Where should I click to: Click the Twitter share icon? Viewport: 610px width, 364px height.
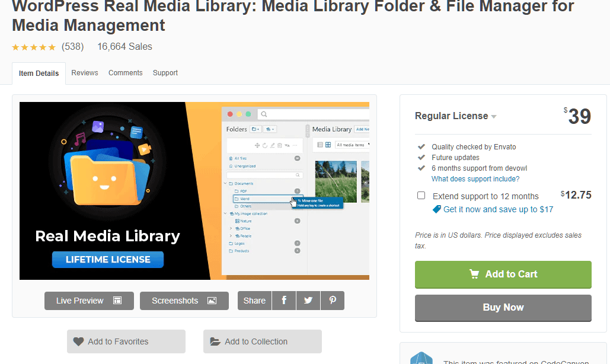click(x=308, y=301)
